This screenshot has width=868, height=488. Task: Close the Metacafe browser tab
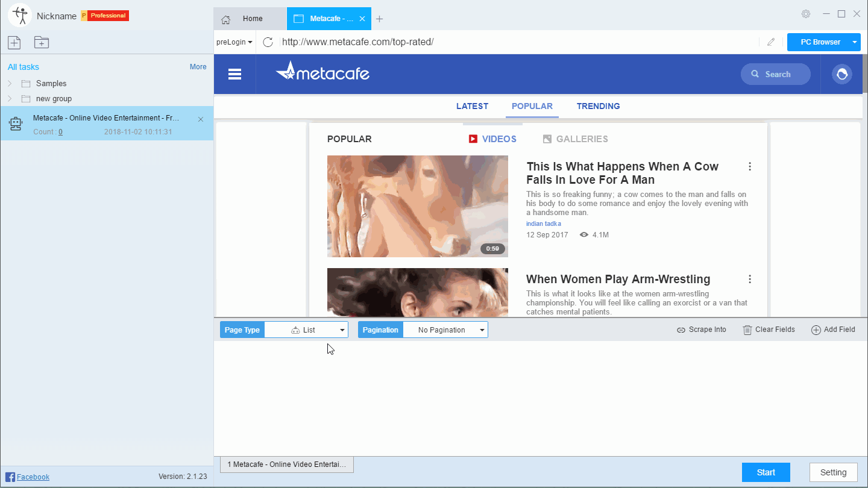point(362,19)
